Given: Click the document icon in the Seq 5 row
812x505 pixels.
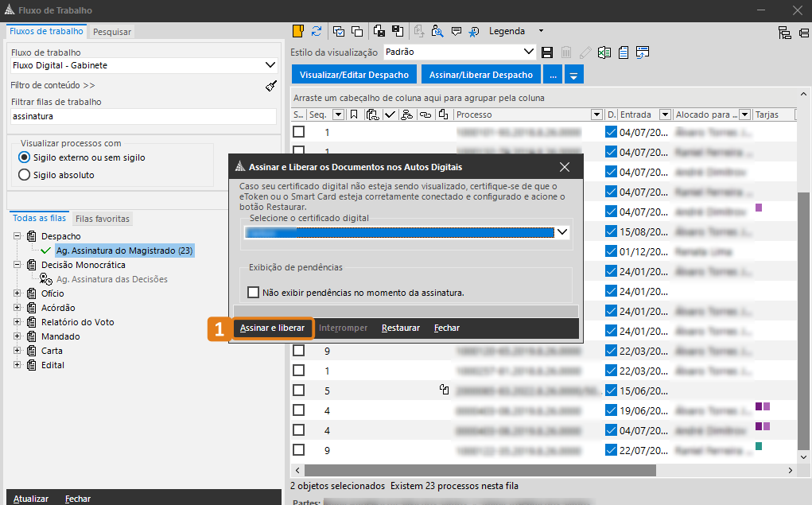Looking at the screenshot, I should click(444, 390).
